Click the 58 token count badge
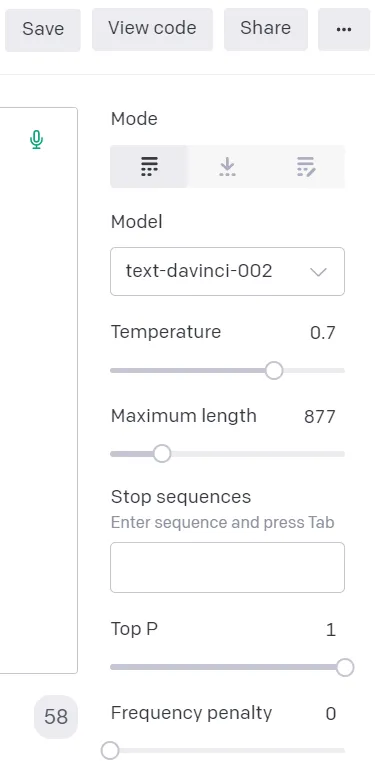This screenshot has height=761, width=375. click(x=56, y=717)
